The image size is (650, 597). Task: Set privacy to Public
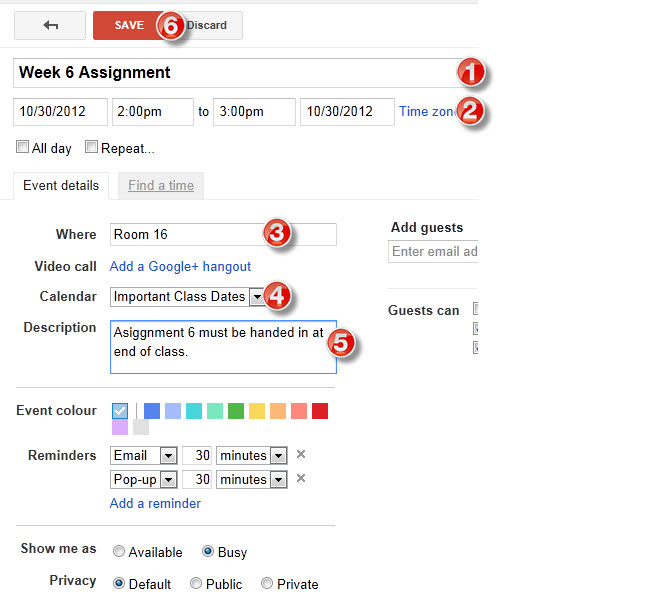point(196,584)
